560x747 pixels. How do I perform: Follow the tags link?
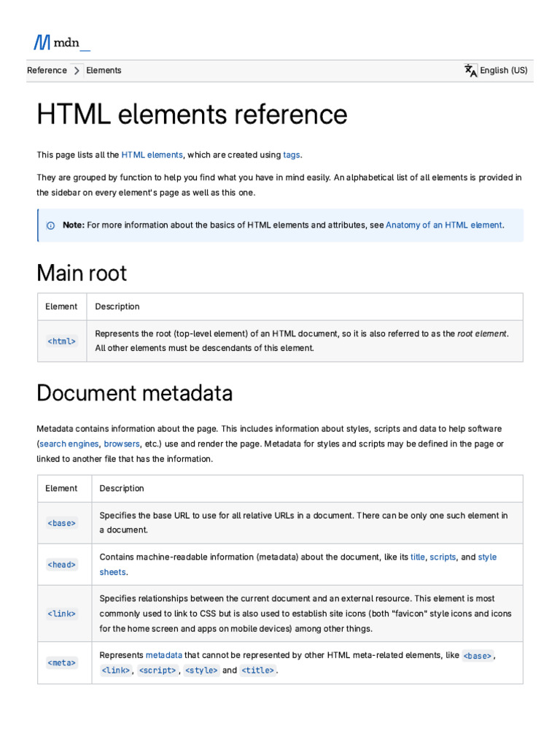[292, 155]
